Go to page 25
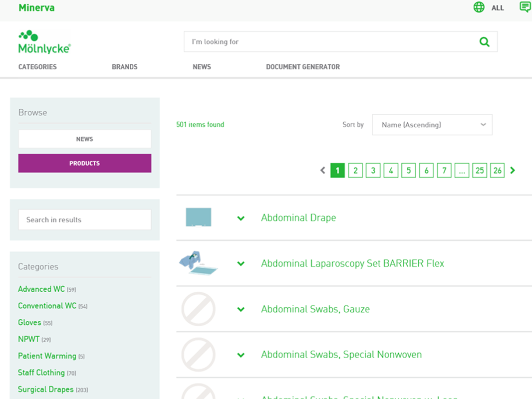Viewport: 532px width, 399px height. pyautogui.click(x=480, y=170)
